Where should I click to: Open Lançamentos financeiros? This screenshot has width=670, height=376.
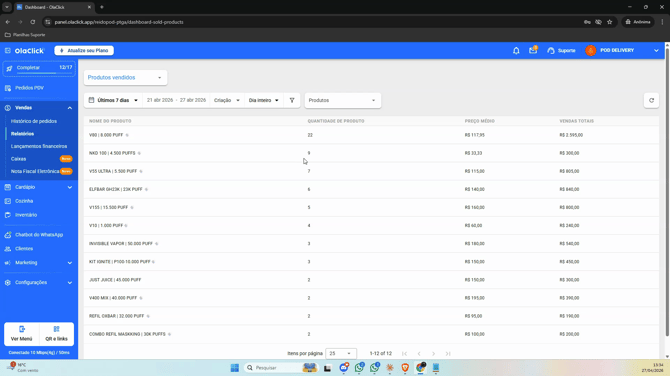[x=39, y=146]
